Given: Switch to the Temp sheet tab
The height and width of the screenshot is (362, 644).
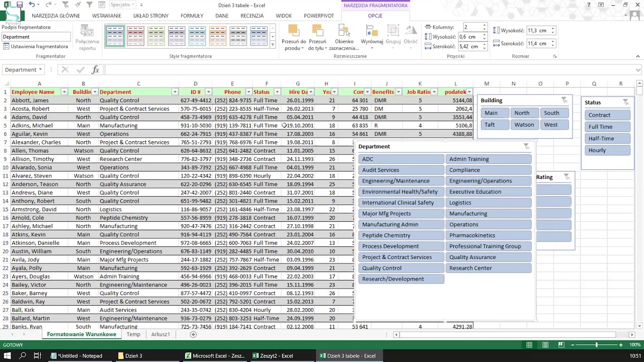Looking at the screenshot, I should click(x=133, y=334).
